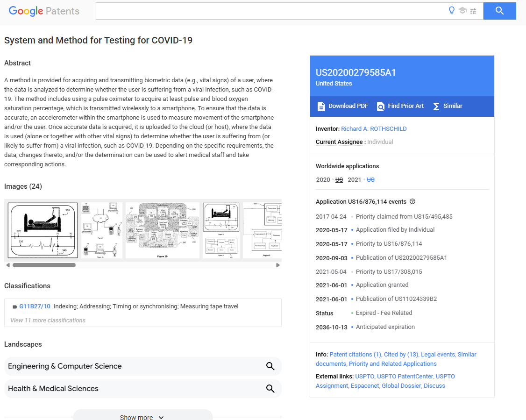Open classification G11B27/10 link
This screenshot has height=420, width=526.
point(35,306)
